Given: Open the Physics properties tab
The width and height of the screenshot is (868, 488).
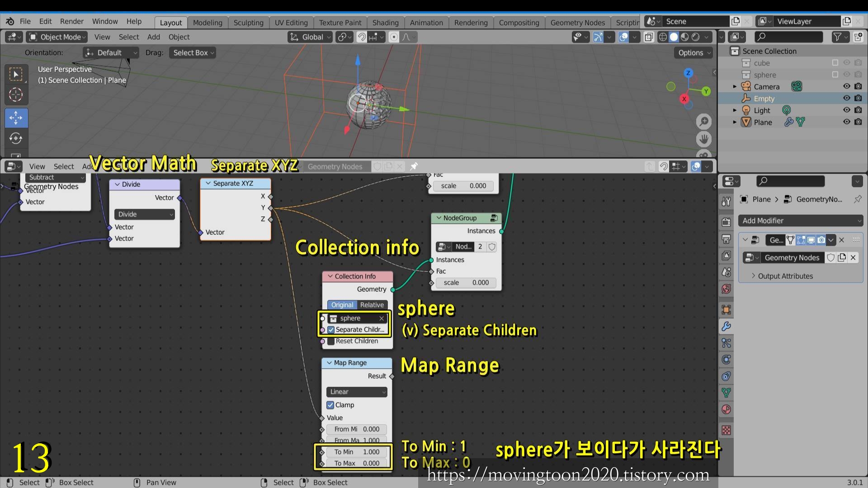Looking at the screenshot, I should pos(726,360).
